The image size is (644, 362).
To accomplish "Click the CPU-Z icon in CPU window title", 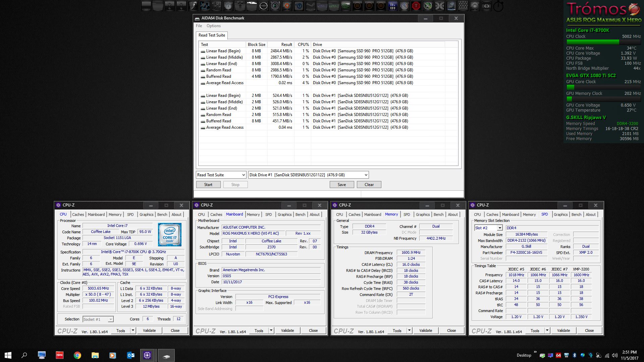I will pyautogui.click(x=58, y=205).
